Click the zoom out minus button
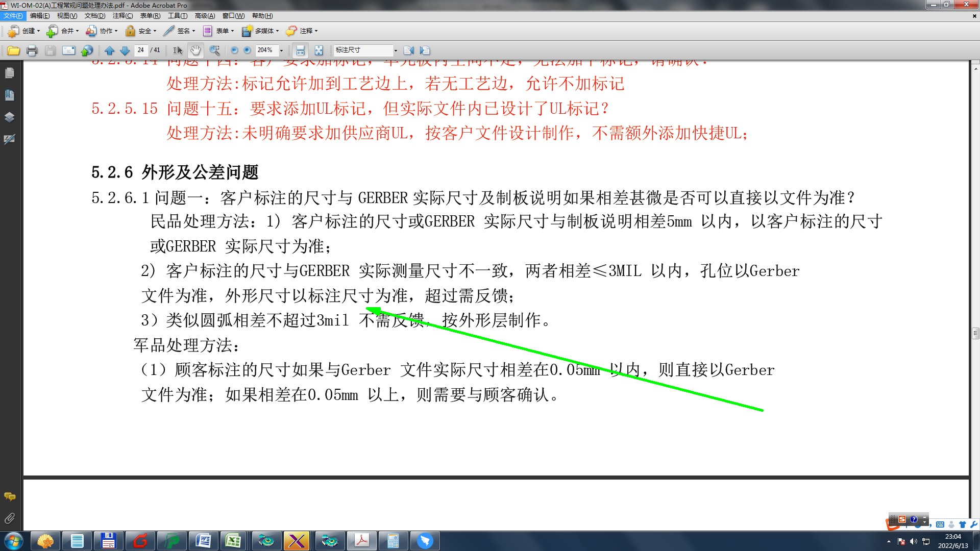This screenshot has width=980, height=551. coord(234,51)
